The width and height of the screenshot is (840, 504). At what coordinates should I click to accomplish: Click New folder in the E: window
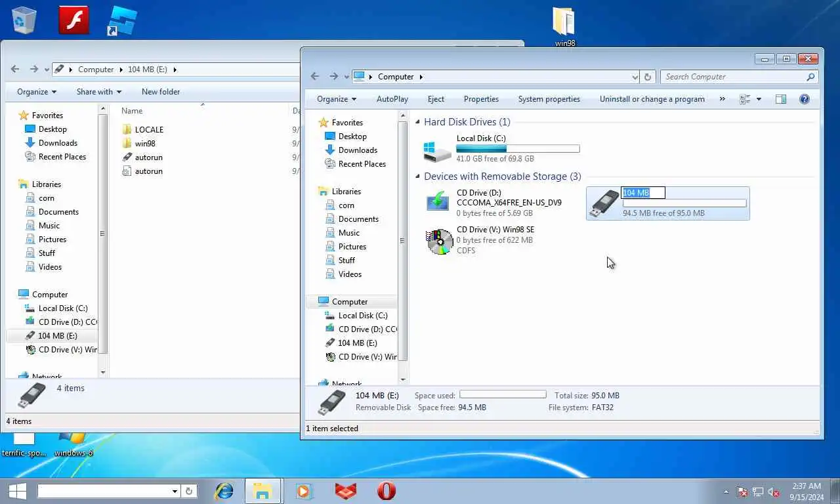click(x=161, y=92)
